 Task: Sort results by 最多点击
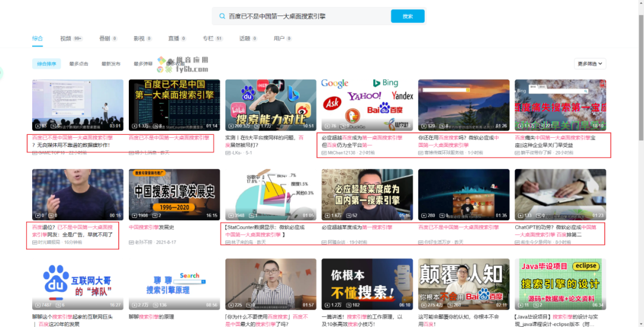coord(79,64)
